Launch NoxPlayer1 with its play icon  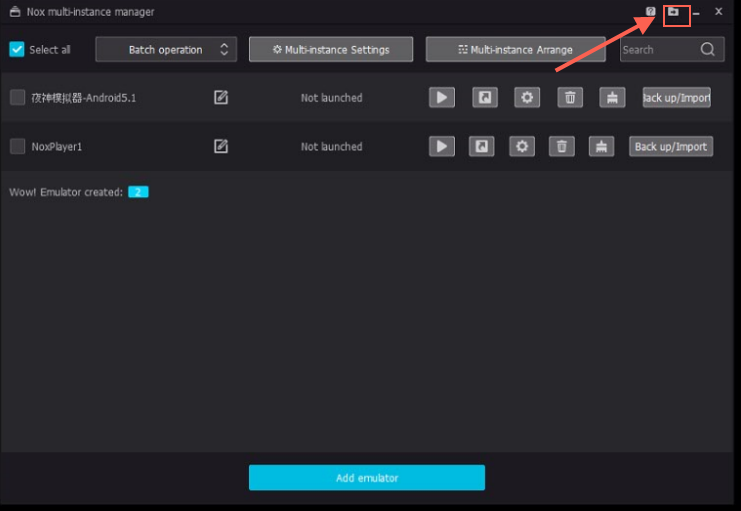tap(442, 146)
